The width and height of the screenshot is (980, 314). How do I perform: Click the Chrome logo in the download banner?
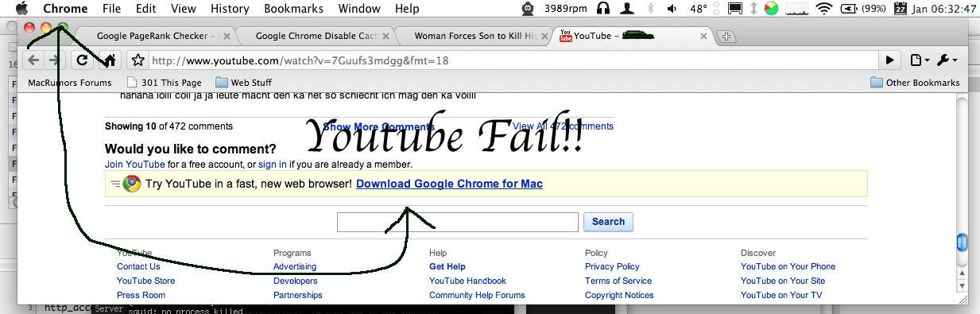coord(132,184)
